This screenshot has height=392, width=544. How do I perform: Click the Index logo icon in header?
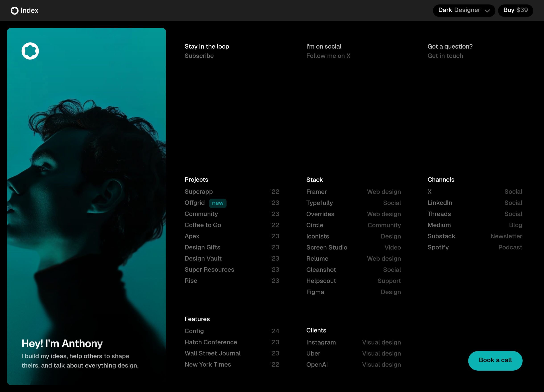click(x=15, y=10)
